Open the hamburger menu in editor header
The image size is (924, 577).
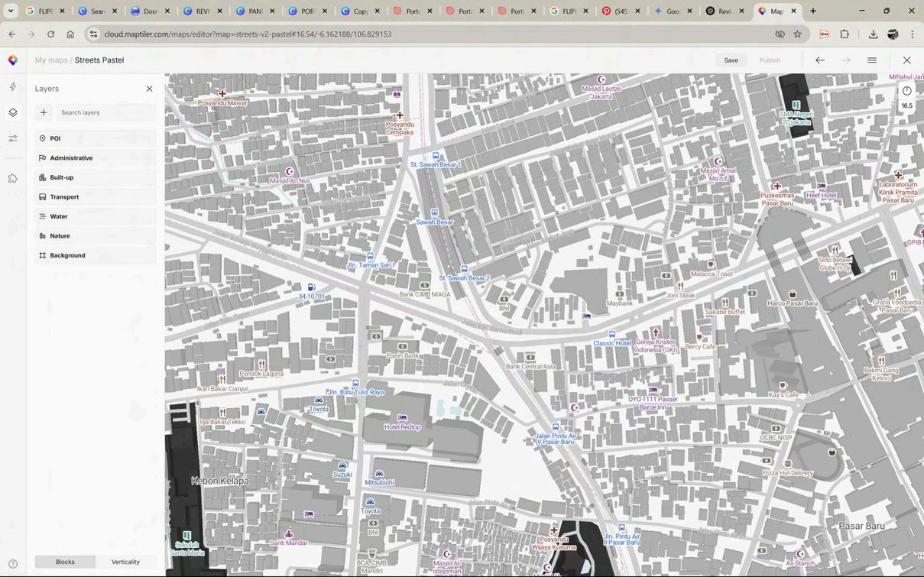pos(871,60)
